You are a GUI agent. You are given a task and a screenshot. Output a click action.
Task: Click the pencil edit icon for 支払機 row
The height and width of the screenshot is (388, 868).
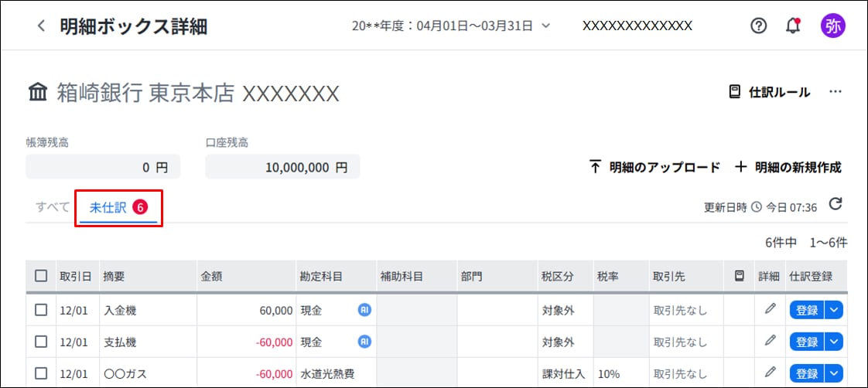[x=770, y=341]
